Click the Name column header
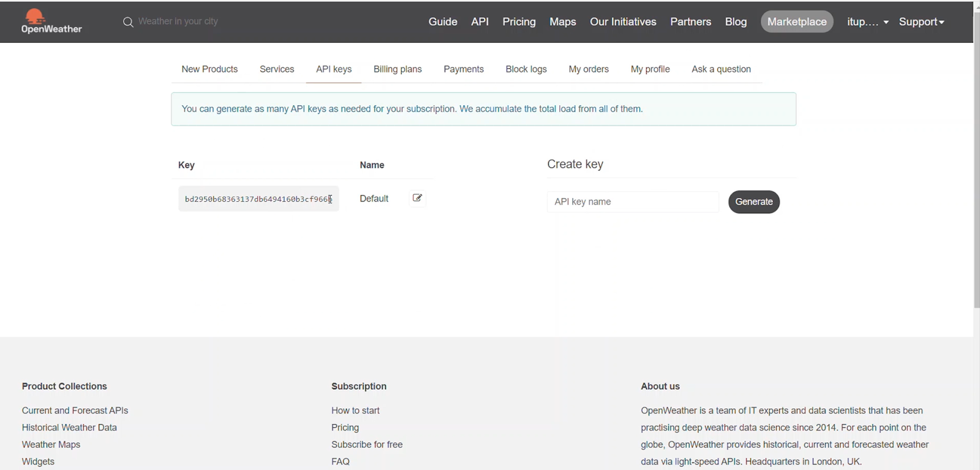This screenshot has width=980, height=470. coord(372,165)
